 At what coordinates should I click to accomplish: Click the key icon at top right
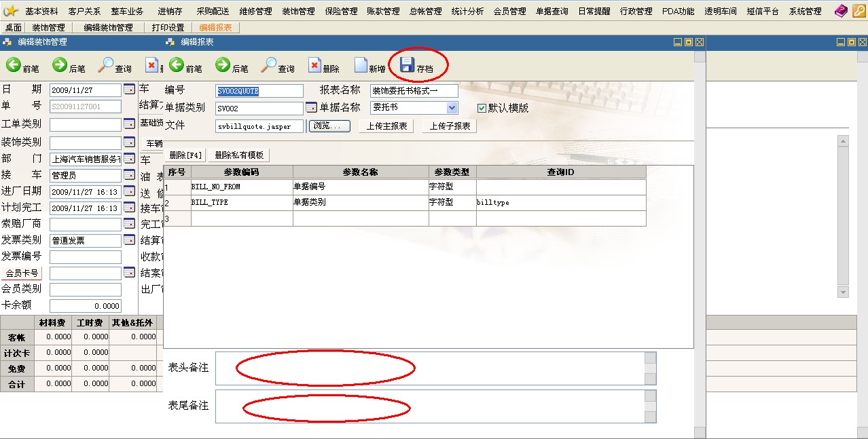tap(858, 11)
